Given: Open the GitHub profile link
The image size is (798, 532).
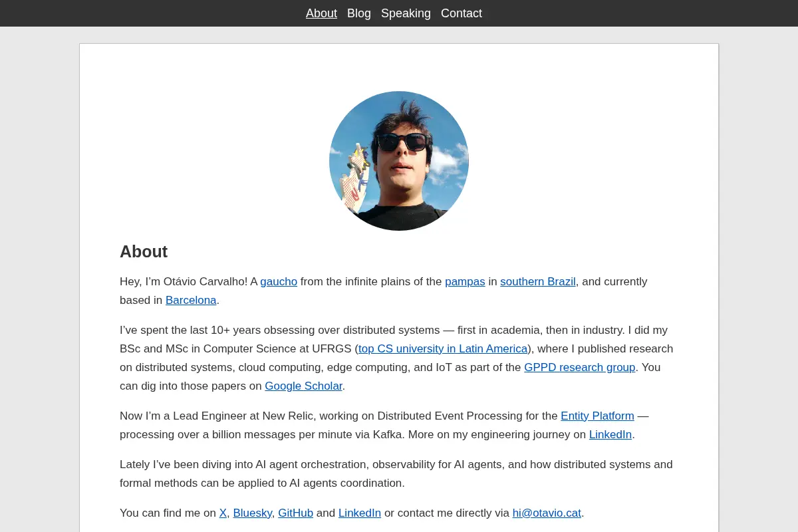Looking at the screenshot, I should pyautogui.click(x=295, y=513).
